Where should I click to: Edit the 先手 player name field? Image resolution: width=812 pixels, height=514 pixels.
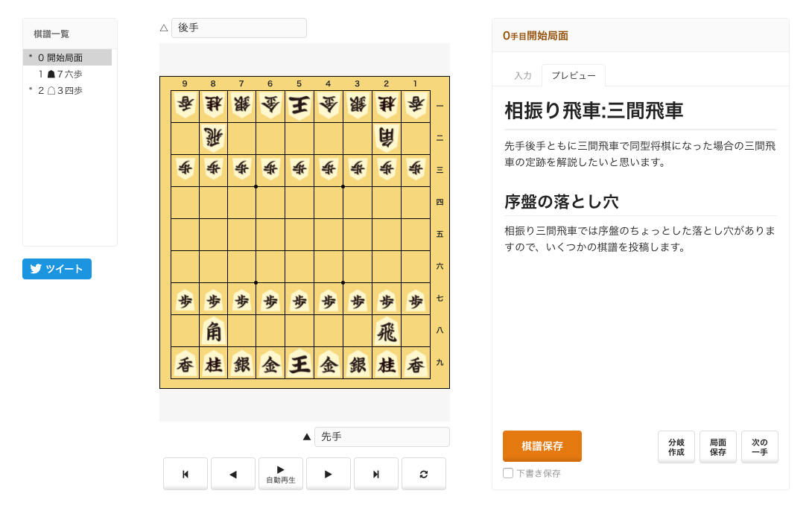point(381,437)
